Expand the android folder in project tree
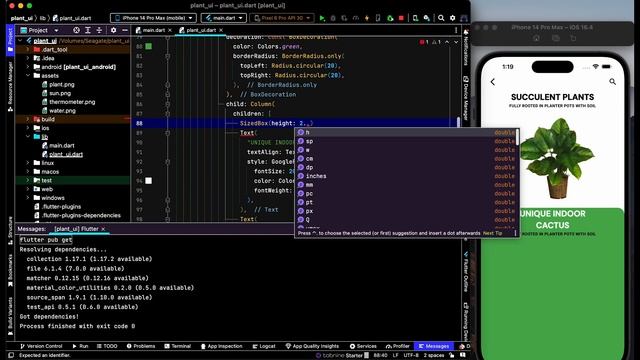The image size is (640, 360). click(28, 67)
